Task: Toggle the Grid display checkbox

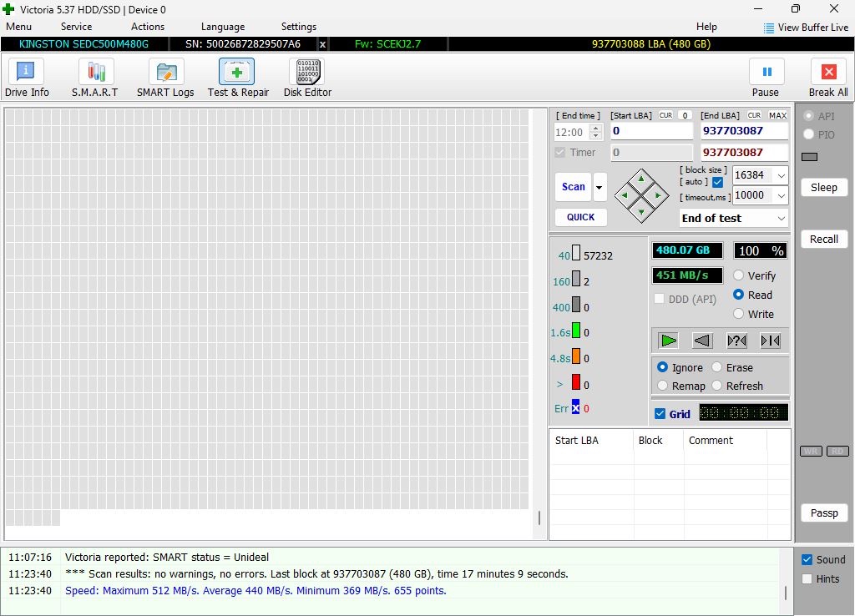Action: pyautogui.click(x=660, y=413)
